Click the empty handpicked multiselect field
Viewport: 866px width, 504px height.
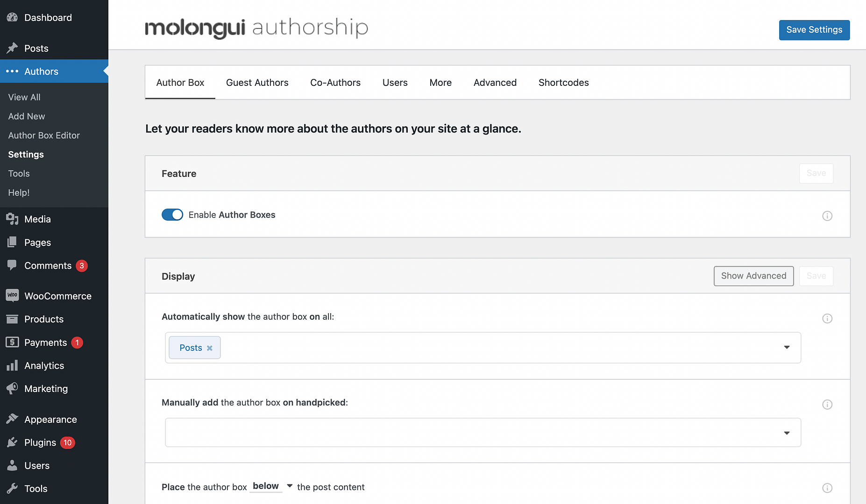coord(483,433)
